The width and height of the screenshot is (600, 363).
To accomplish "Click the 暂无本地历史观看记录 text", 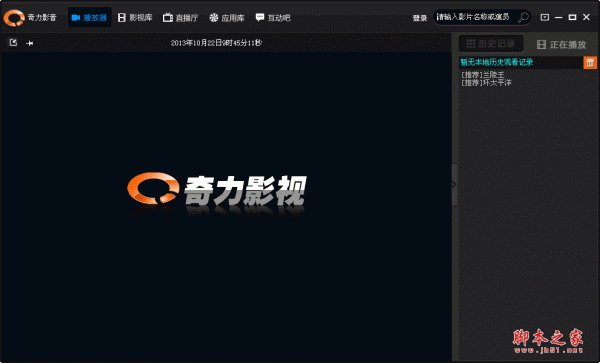I will [x=497, y=62].
